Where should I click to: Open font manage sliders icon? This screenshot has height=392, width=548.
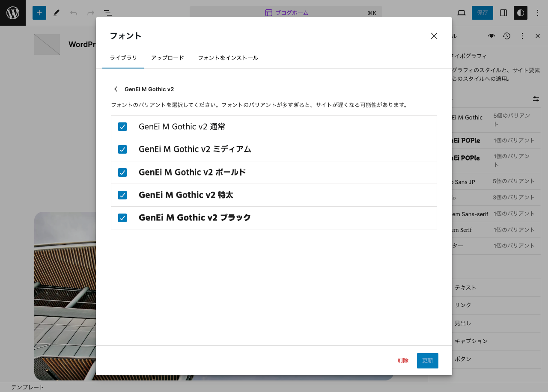click(536, 99)
